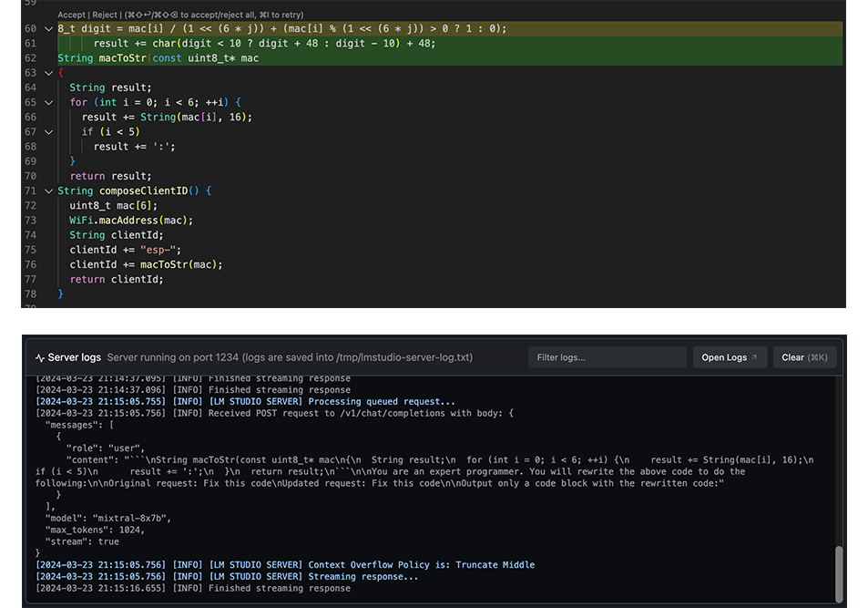Click the external arrow icon on Open Logs
This screenshot has width=868, height=608.
[754, 357]
